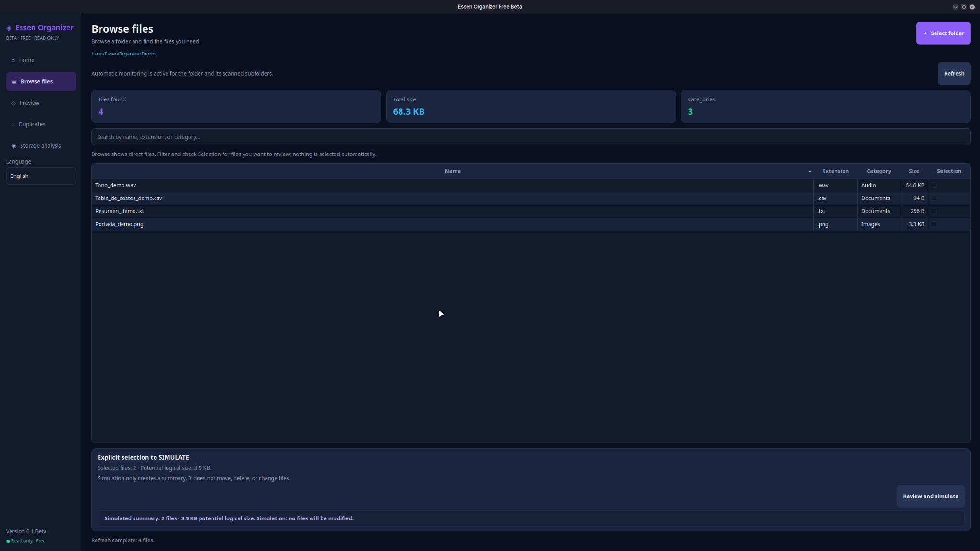Select the Portada_demo.png file name
The width and height of the screenshot is (980, 551).
point(119,224)
